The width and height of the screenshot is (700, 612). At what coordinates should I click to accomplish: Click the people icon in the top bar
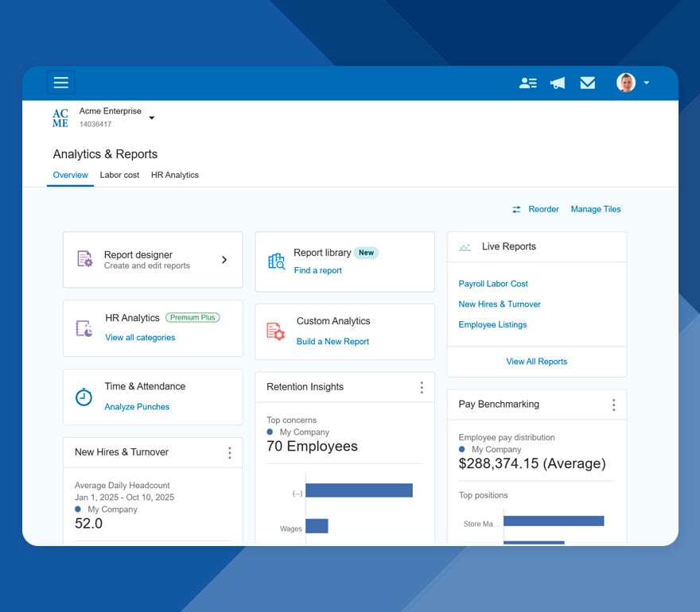(528, 82)
